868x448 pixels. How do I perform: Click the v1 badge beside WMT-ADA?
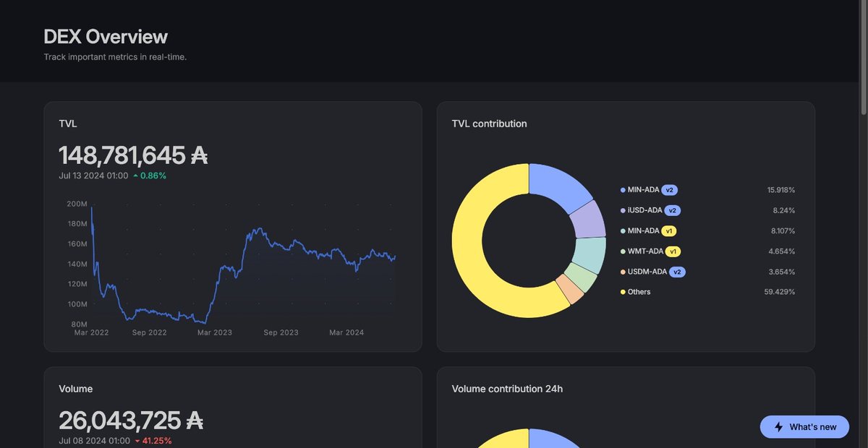(673, 251)
